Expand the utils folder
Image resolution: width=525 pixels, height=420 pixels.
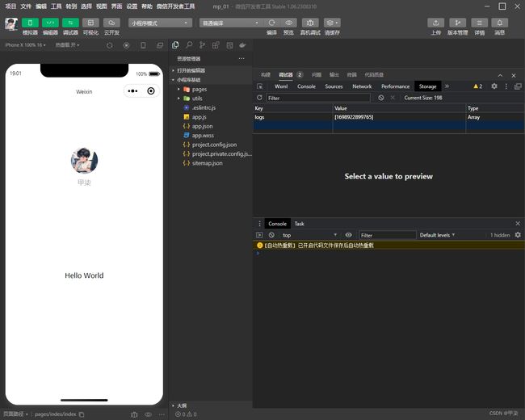pos(210,99)
